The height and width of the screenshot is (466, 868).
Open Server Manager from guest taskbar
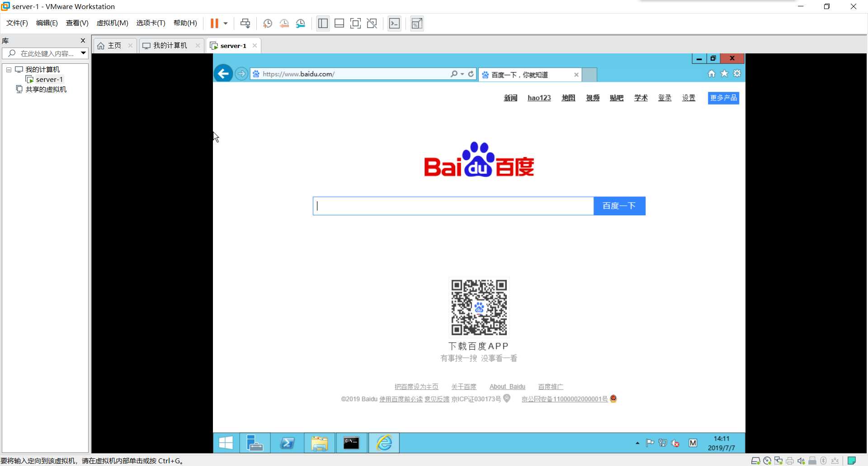255,443
